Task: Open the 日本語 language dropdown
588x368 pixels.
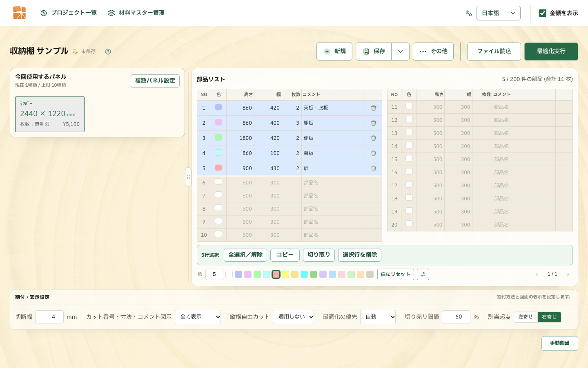Action: 499,13
